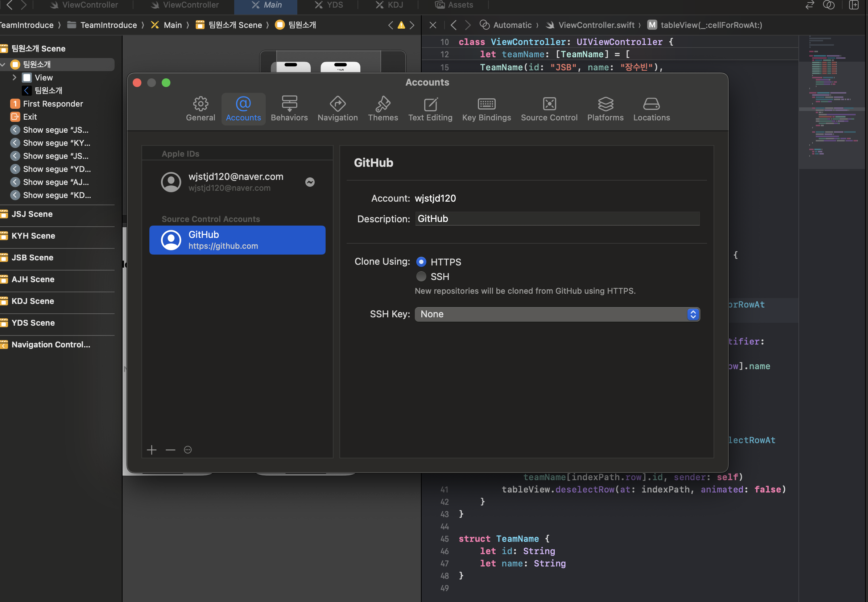
Task: Collapse the 팀원소개 view controller in outline
Action: [x=3, y=65]
